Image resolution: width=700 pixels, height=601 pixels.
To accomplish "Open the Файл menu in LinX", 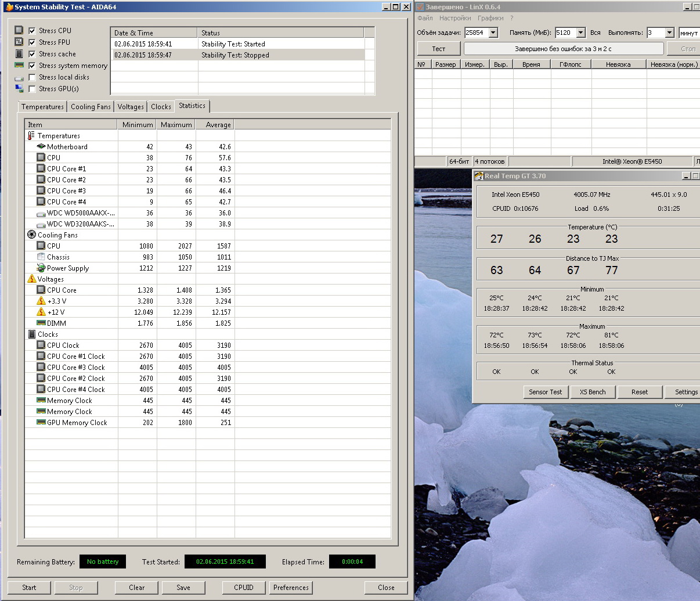I will click(x=425, y=18).
